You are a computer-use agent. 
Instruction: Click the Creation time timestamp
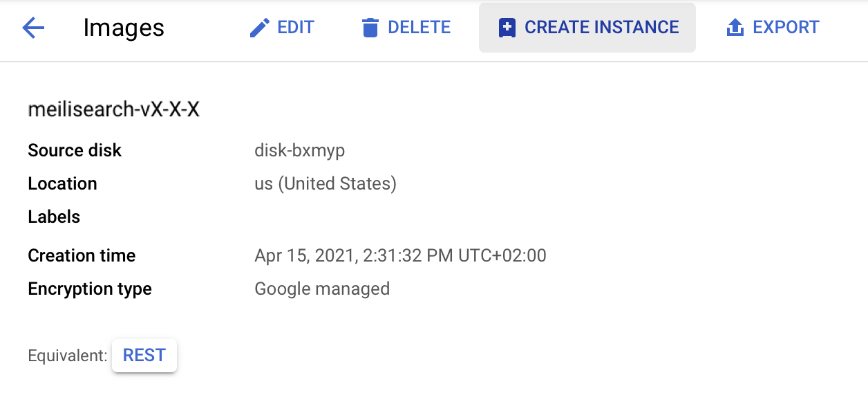(401, 255)
